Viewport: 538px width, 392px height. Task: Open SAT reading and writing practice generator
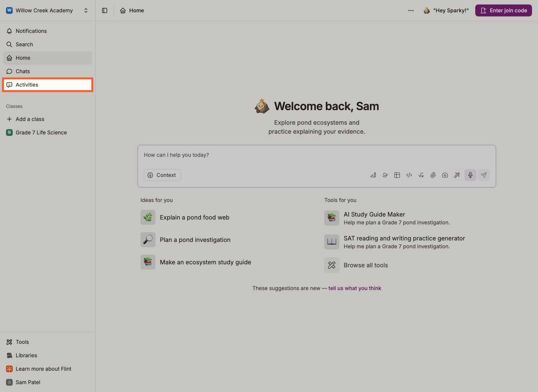coord(395,242)
